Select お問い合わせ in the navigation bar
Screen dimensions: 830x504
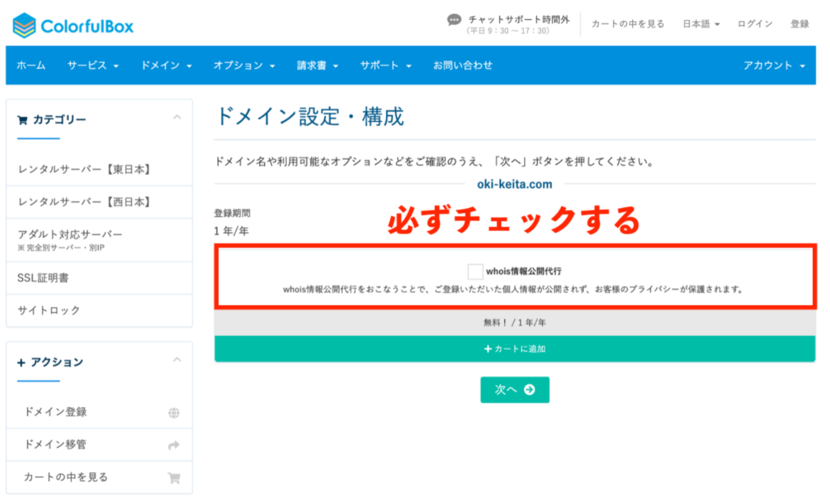pos(463,66)
